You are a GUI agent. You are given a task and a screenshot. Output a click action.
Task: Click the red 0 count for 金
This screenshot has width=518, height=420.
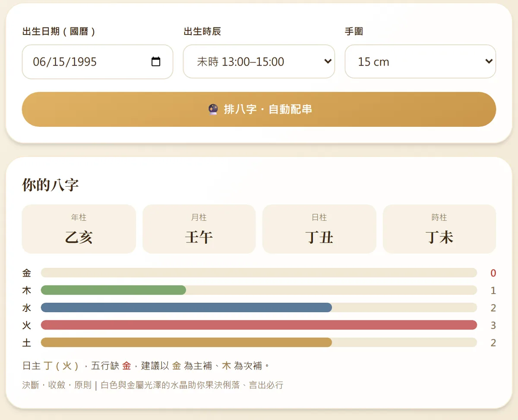pyautogui.click(x=493, y=273)
